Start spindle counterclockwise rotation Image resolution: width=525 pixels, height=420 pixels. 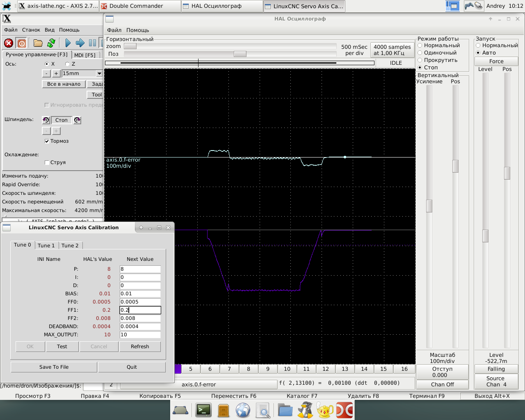point(46,120)
